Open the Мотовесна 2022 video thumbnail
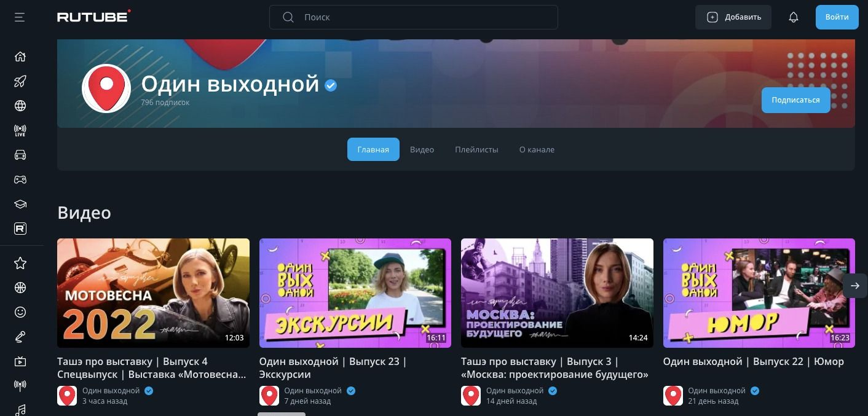868x416 pixels. [153, 293]
